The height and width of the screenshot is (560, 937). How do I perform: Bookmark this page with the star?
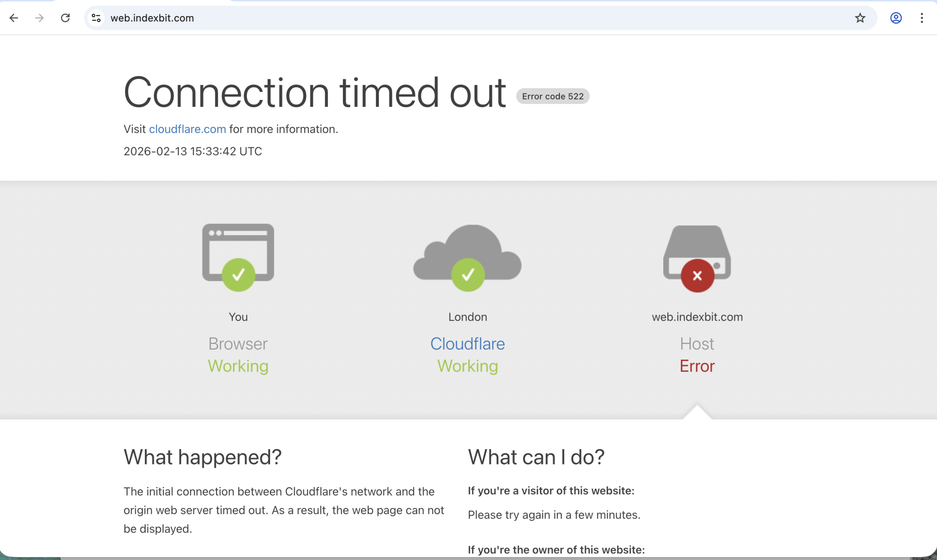[x=860, y=18]
